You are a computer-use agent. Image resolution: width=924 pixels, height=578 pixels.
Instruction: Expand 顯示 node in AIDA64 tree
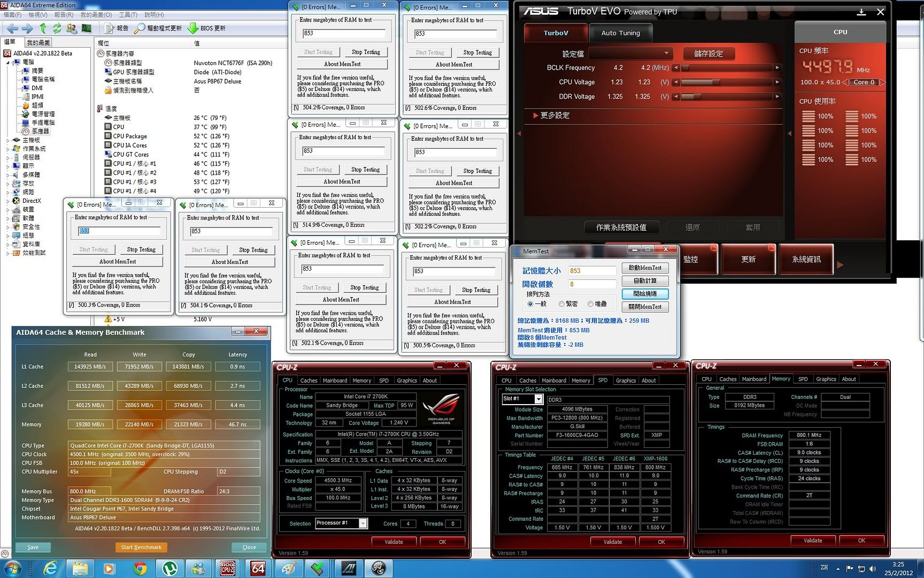(x=8, y=166)
